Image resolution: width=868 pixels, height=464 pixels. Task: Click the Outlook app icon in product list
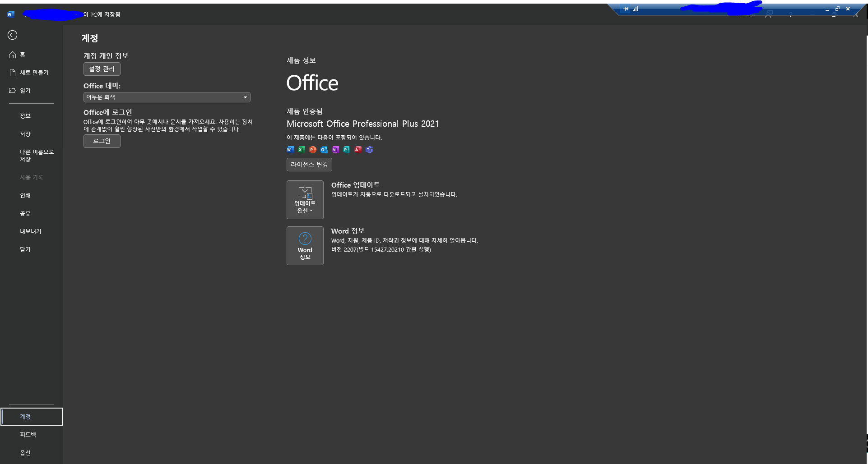[x=324, y=150]
